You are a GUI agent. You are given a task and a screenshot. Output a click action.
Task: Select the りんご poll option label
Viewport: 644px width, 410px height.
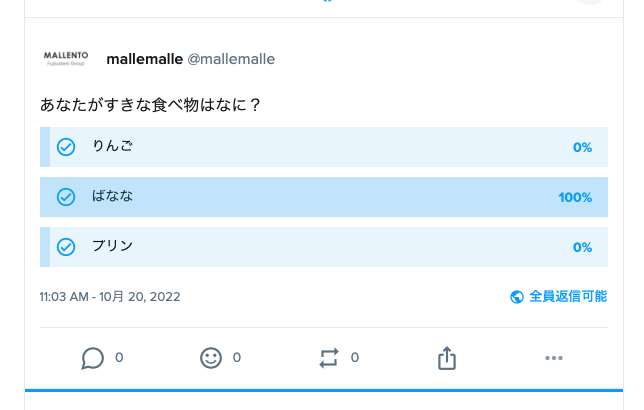tap(112, 147)
